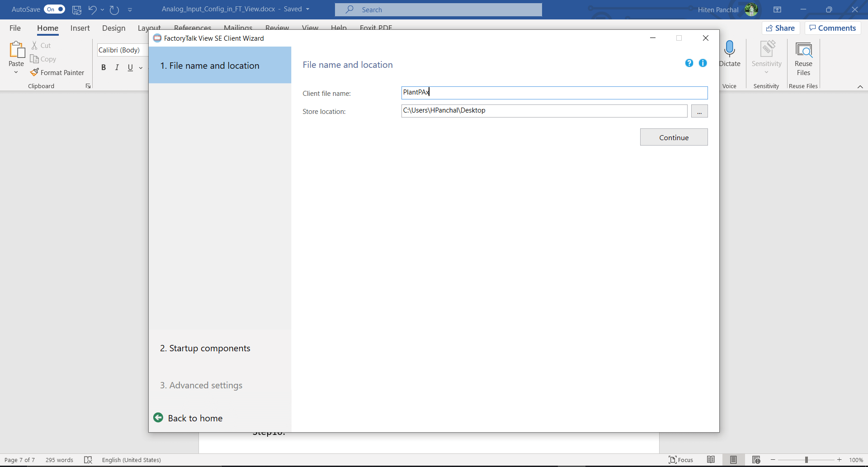Click the Hiten Panchal account avatar
The width and height of the screenshot is (868, 467).
pos(751,9)
